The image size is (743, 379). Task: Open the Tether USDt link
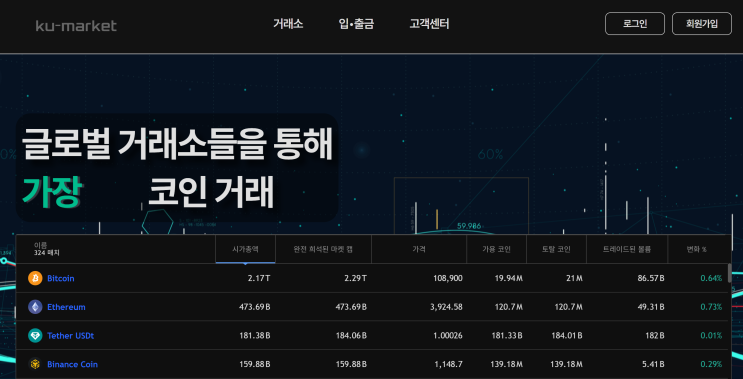coord(71,336)
